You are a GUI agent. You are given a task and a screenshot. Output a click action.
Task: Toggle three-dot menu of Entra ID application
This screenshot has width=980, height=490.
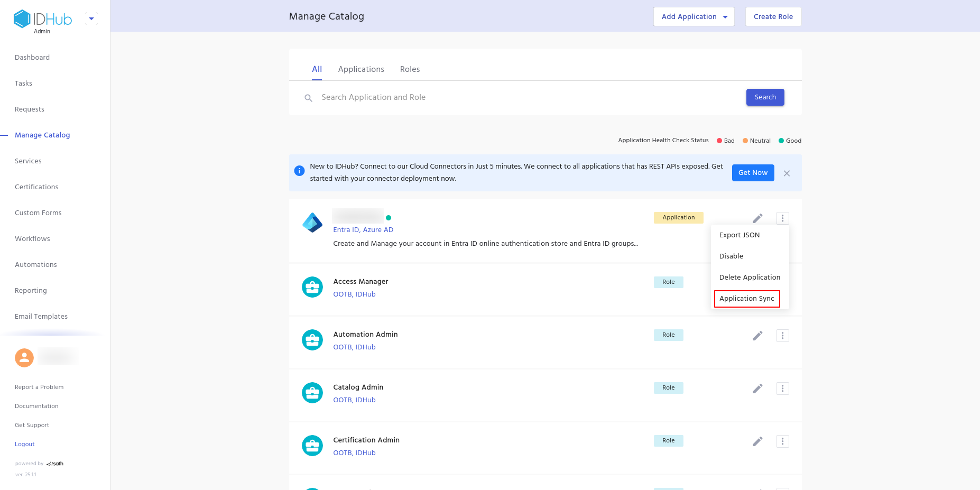point(782,218)
